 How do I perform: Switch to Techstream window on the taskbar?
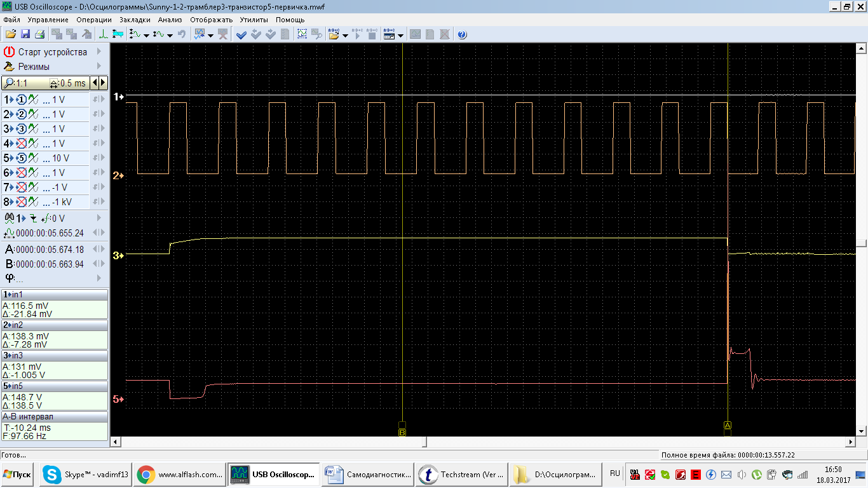462,474
